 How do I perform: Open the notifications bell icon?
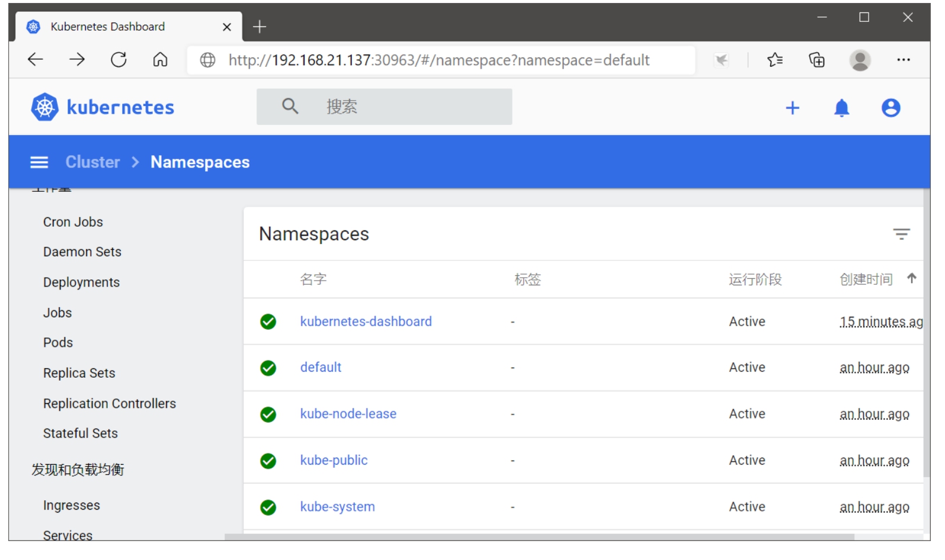841,108
